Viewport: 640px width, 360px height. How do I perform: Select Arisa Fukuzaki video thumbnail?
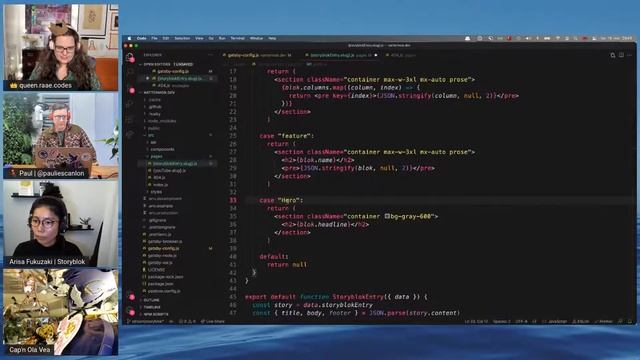61,224
